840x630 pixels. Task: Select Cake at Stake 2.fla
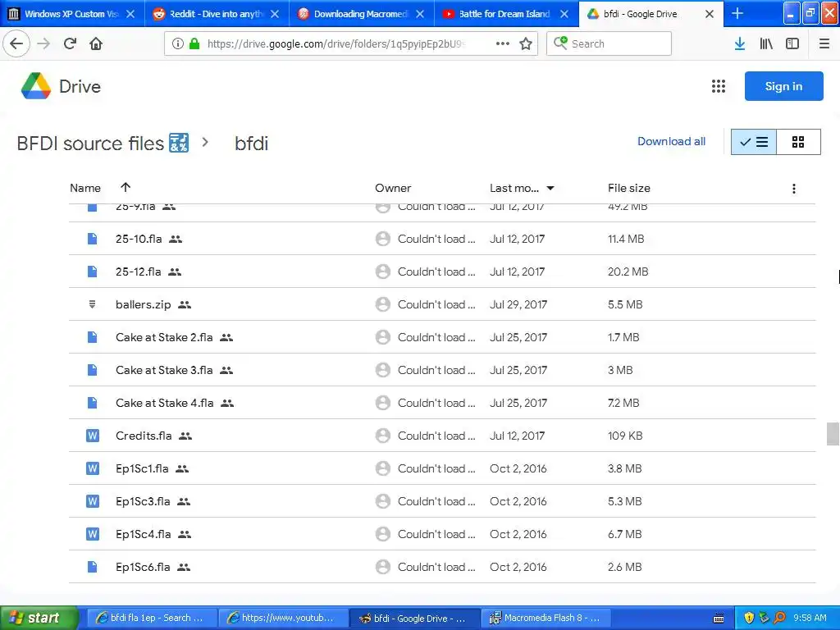164,337
